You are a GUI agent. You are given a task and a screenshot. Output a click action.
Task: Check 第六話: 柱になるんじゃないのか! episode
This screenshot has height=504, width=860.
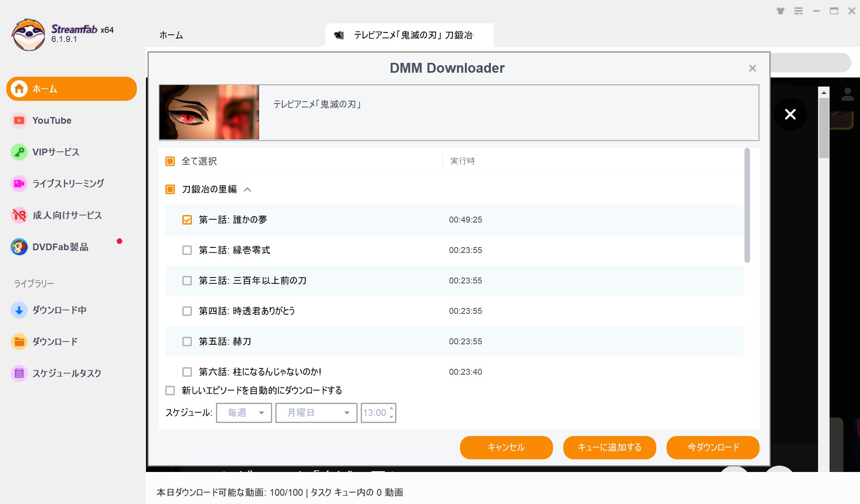coord(187,372)
